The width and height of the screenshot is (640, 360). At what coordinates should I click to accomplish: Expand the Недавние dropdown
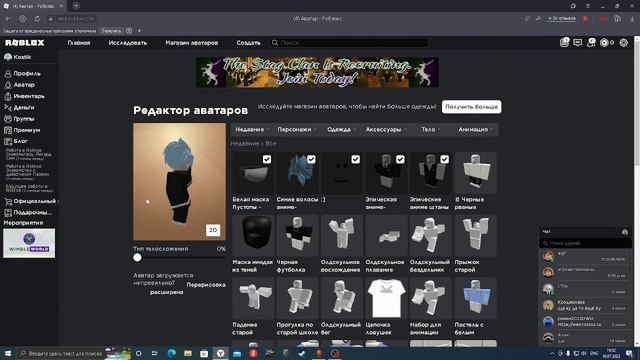(x=252, y=129)
